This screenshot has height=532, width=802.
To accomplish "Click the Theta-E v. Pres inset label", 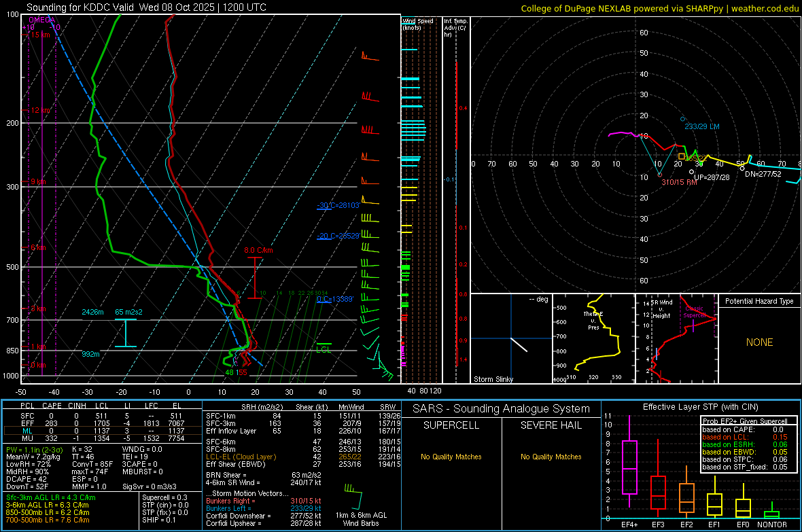I will (593, 321).
